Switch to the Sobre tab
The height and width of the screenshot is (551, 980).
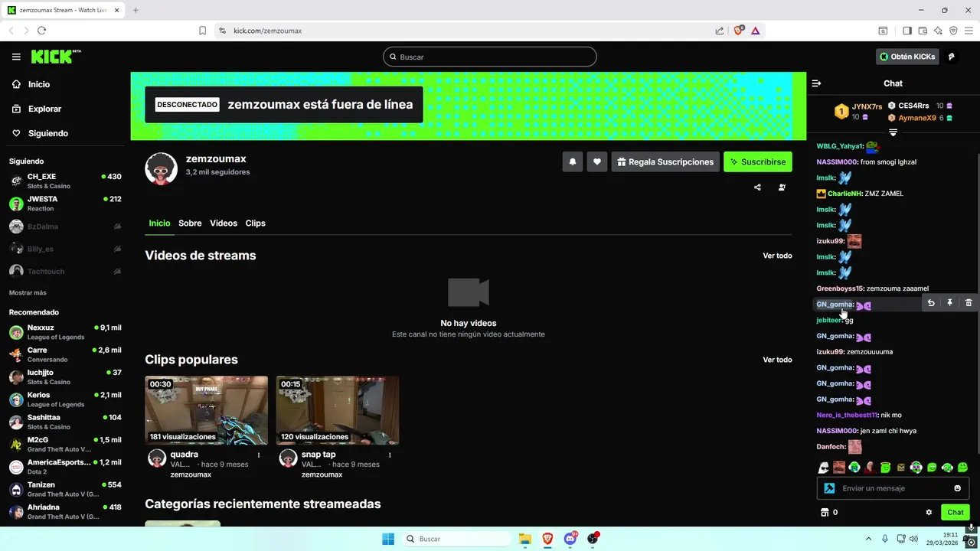pos(190,223)
